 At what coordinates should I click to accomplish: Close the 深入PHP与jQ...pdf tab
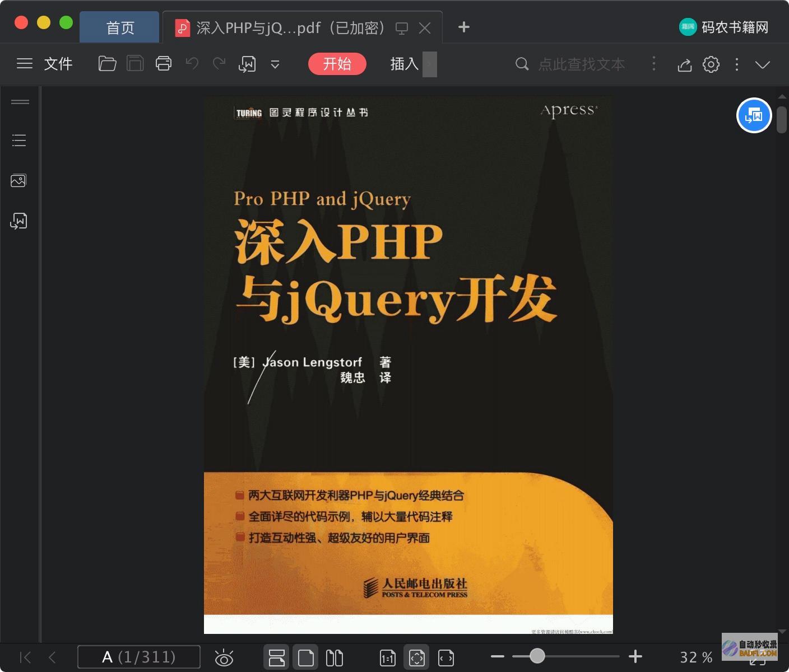(425, 28)
